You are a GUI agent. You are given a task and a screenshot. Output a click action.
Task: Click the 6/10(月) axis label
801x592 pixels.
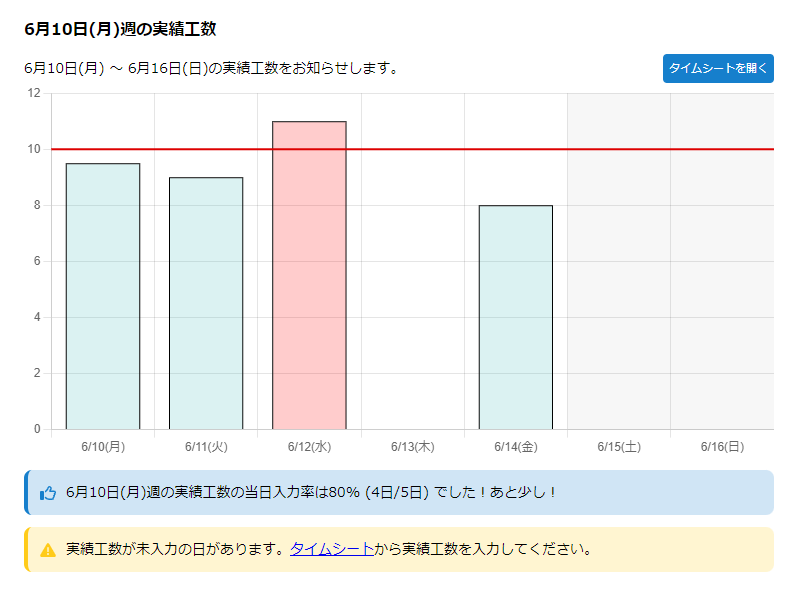pyautogui.click(x=103, y=446)
